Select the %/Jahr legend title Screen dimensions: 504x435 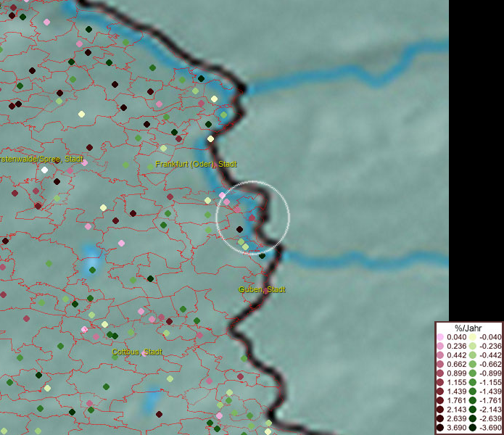coord(468,328)
